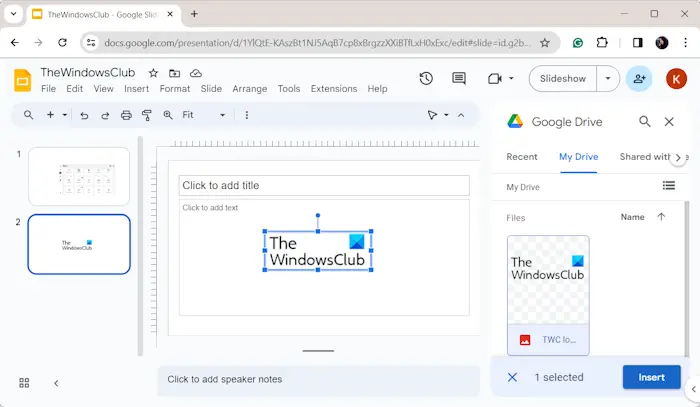The width and height of the screenshot is (700, 407).
Task: Activate the Paint format tool
Action: pos(146,116)
